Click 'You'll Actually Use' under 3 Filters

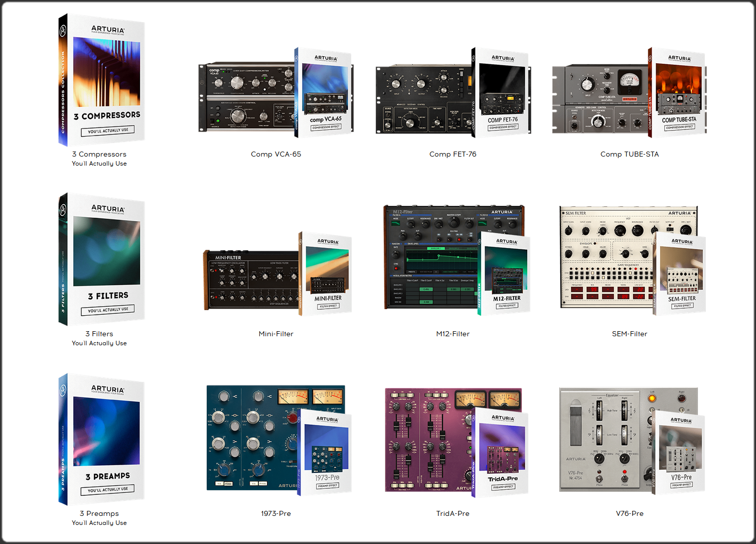(x=99, y=343)
